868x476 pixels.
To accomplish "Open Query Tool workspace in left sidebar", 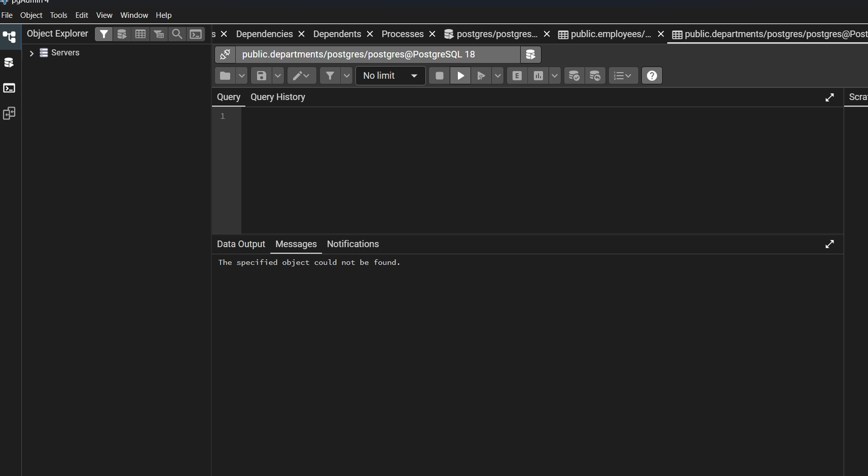I will tap(9, 62).
